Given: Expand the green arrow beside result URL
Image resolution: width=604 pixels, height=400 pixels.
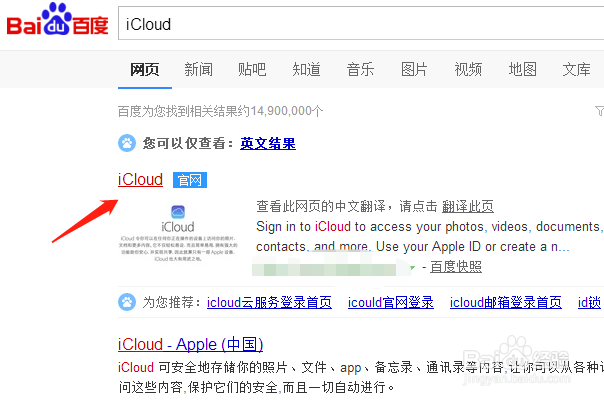Looking at the screenshot, I should tap(412, 267).
